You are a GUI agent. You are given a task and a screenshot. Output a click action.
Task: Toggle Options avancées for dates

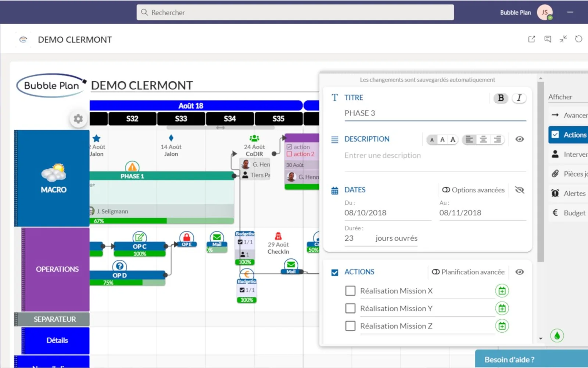coord(473,190)
